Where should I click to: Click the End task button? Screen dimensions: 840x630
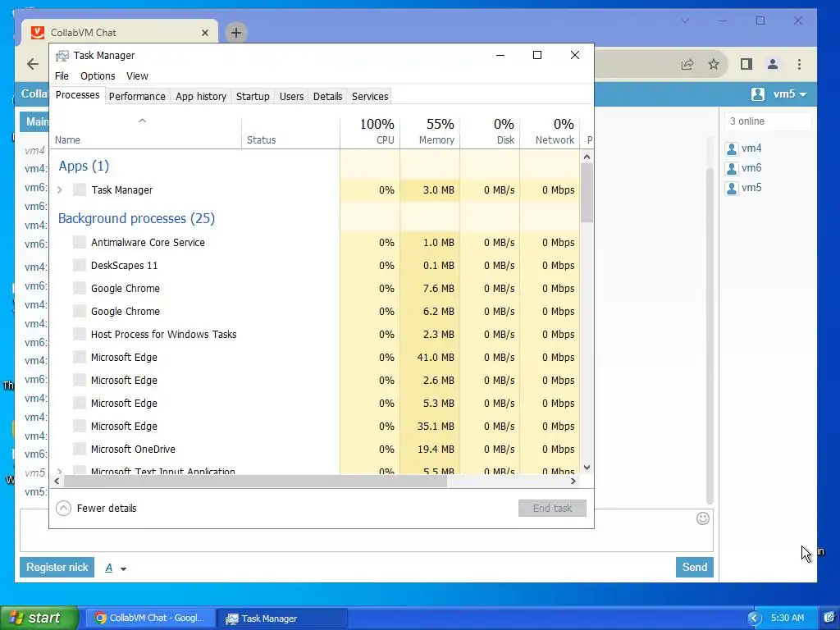click(x=552, y=508)
